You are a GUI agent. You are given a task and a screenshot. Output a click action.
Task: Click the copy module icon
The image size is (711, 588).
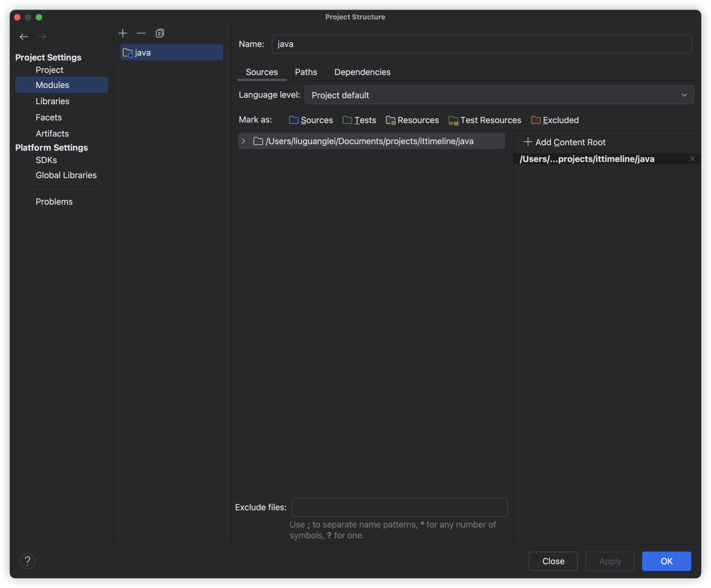160,33
